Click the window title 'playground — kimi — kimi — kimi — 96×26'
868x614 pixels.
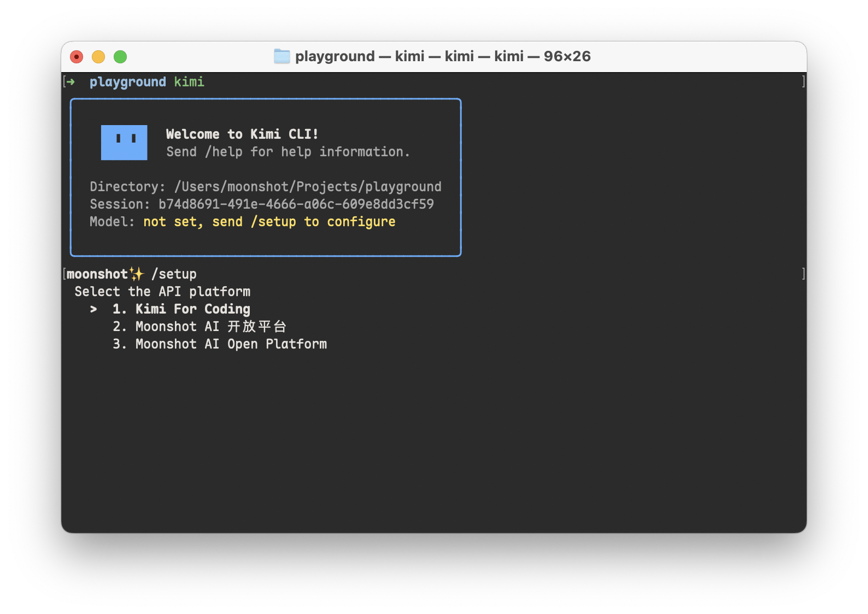443,56
